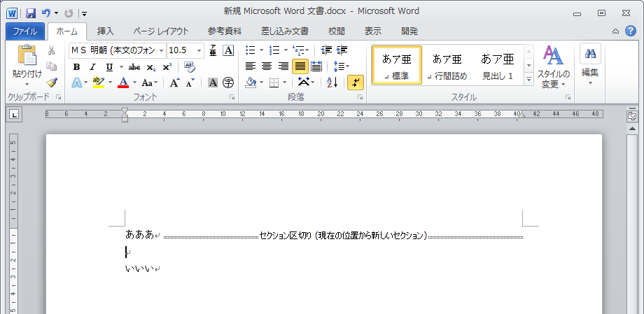Viewport: 644px width, 314px height.
Task: Apply strikethrough formatting
Action: coord(134,66)
